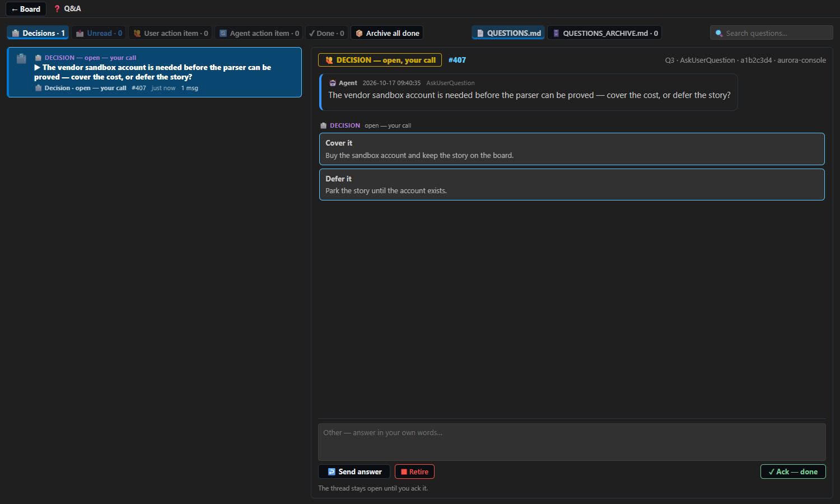Click the Archive all done box icon
The image size is (840, 504).
(359, 33)
